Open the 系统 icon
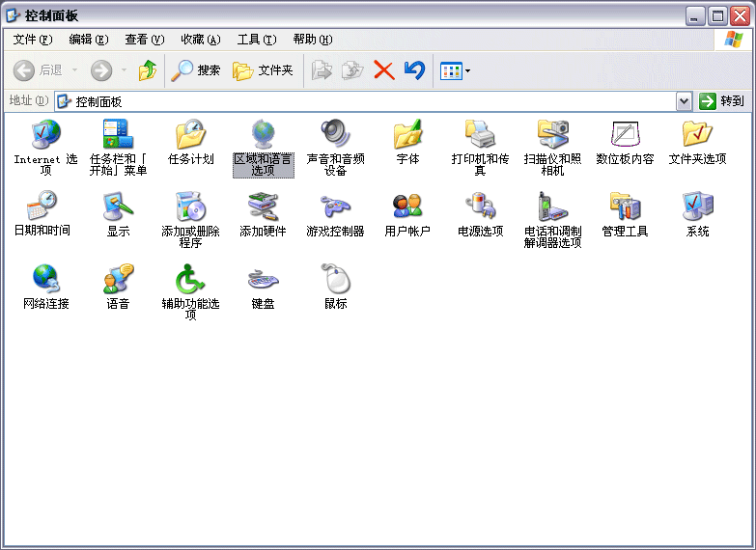Viewport: 756px width, 550px height. pos(697,206)
